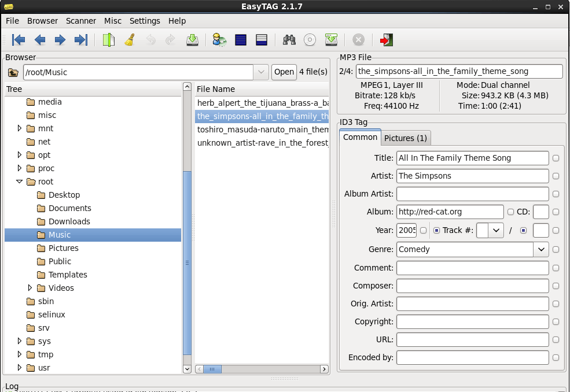Toggle the checkbox between Album and CD
The height and width of the screenshot is (392, 570).
(x=511, y=212)
